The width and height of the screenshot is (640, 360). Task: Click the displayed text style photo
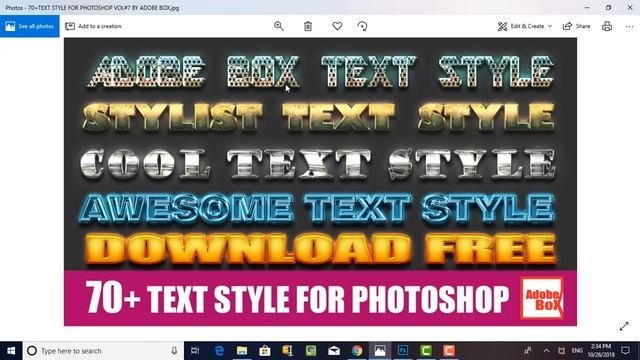click(x=320, y=182)
